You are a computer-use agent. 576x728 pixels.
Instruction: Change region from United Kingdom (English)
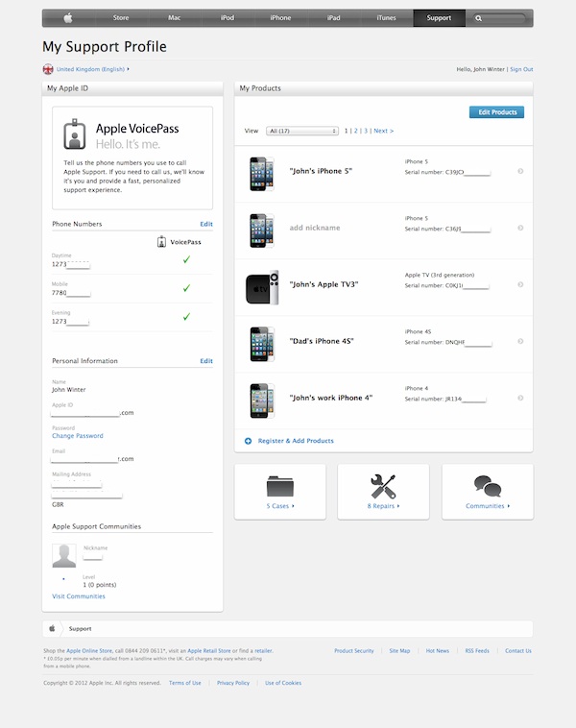tap(92, 69)
